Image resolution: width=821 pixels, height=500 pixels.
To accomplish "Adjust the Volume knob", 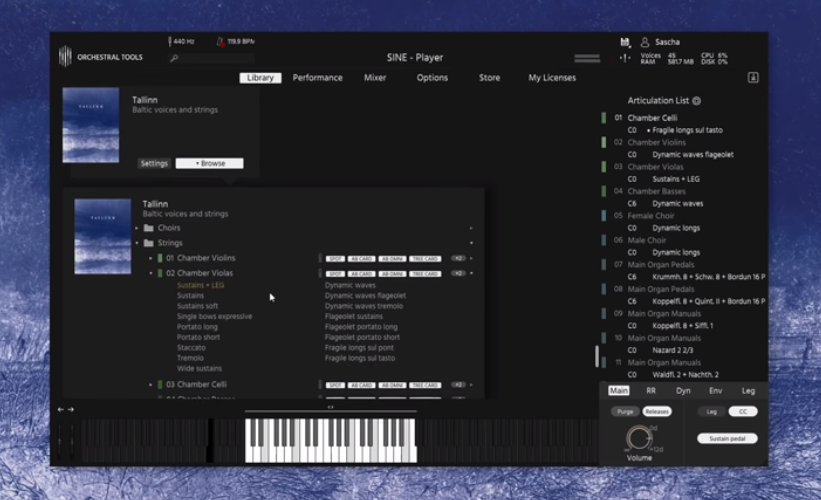I will (x=639, y=438).
